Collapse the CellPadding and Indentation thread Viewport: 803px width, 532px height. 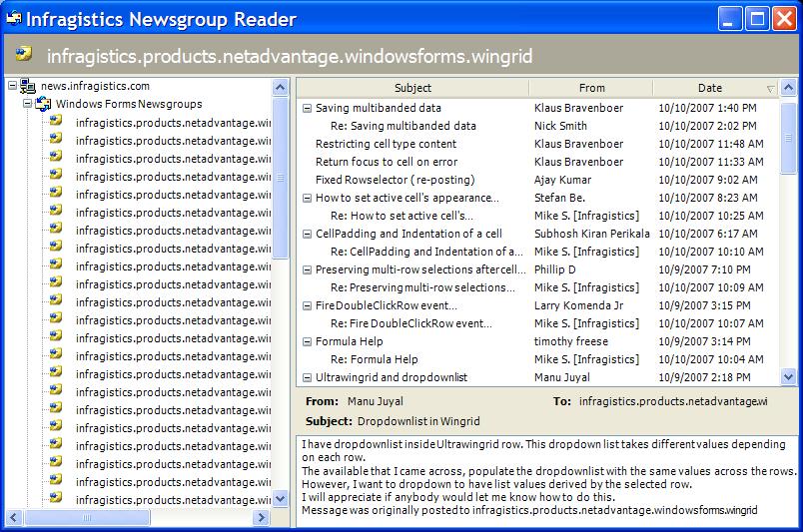[x=307, y=234]
